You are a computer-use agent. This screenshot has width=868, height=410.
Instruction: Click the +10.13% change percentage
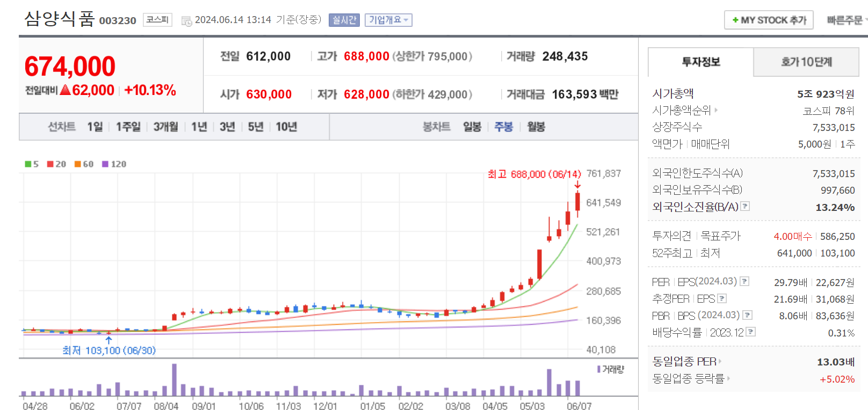point(150,90)
